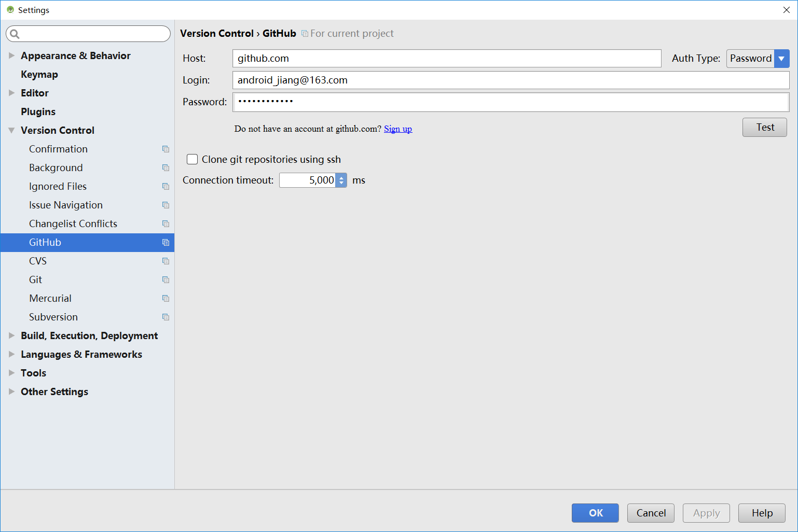Click the icon next to Confirmation entry

[166, 149]
